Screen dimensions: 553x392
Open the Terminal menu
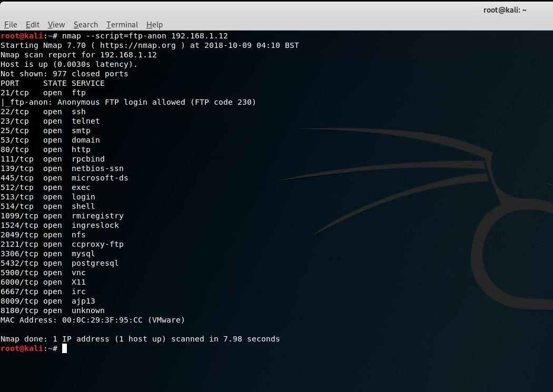[122, 25]
